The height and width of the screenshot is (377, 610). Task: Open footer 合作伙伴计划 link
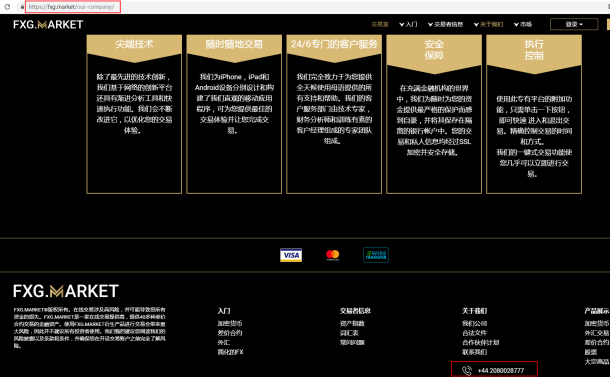click(480, 342)
